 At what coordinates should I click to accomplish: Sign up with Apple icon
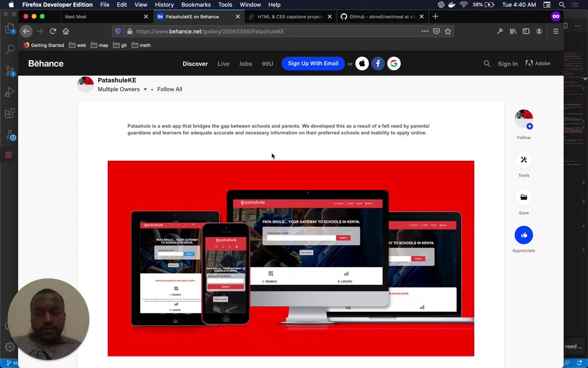coord(362,63)
